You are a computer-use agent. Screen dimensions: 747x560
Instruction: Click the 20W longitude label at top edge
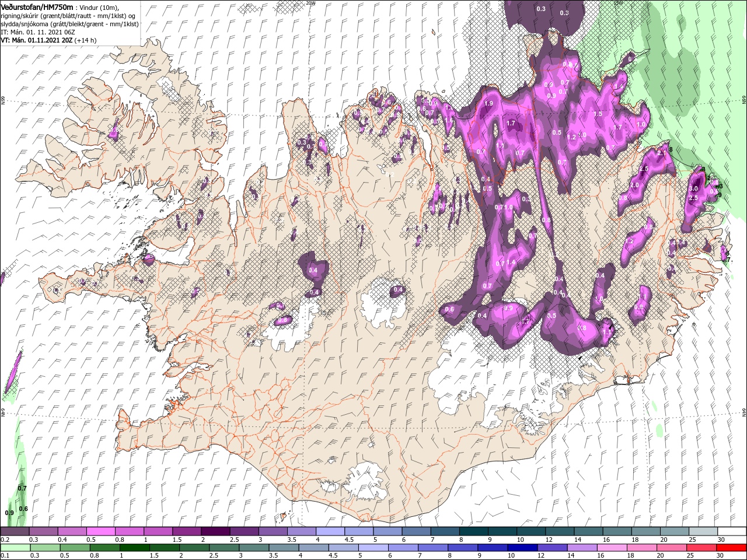tap(310, 3)
